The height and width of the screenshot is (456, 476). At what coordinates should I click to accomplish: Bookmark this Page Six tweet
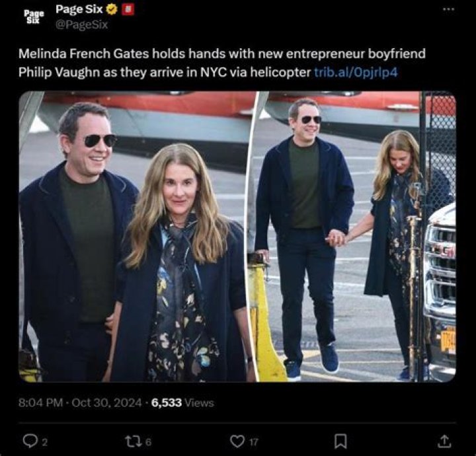340,439
